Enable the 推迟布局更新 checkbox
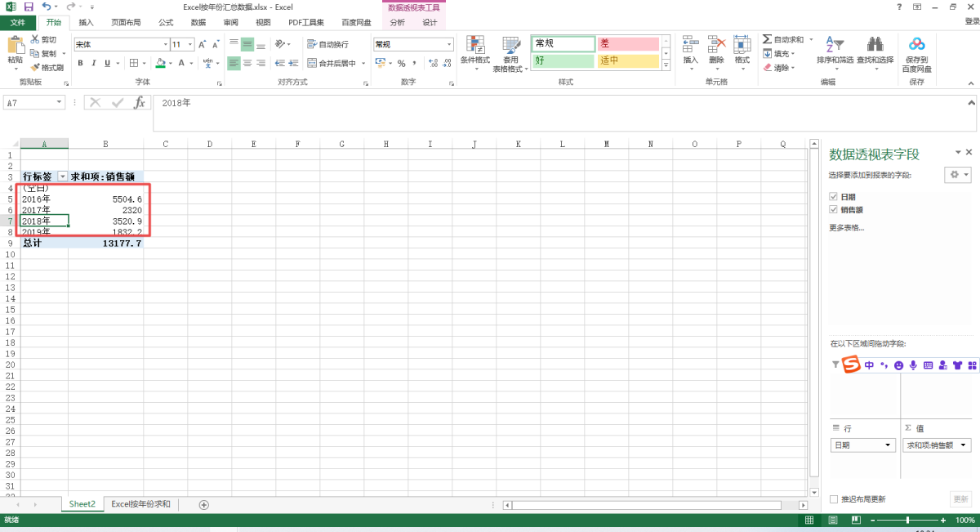Screen dimensions: 980x532 point(834,498)
